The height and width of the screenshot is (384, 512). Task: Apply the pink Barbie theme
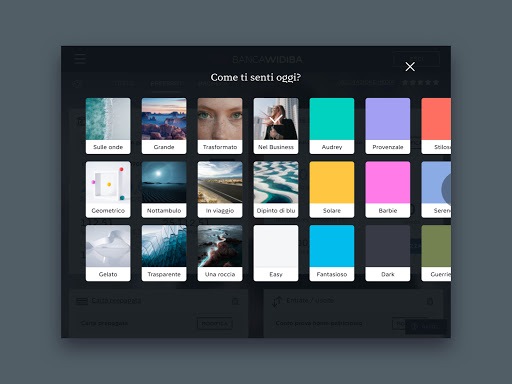pos(388,189)
